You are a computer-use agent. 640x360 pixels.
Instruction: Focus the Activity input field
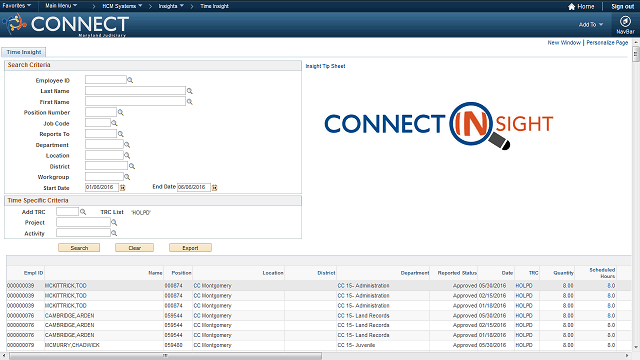83,233
